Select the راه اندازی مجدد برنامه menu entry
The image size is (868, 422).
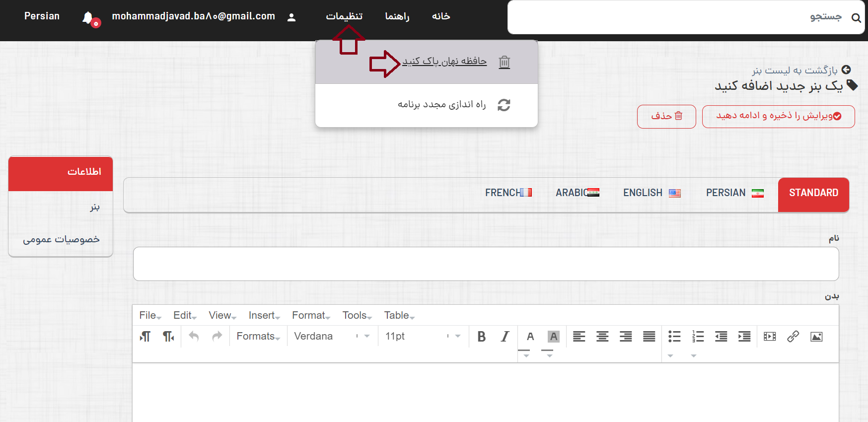click(x=441, y=105)
